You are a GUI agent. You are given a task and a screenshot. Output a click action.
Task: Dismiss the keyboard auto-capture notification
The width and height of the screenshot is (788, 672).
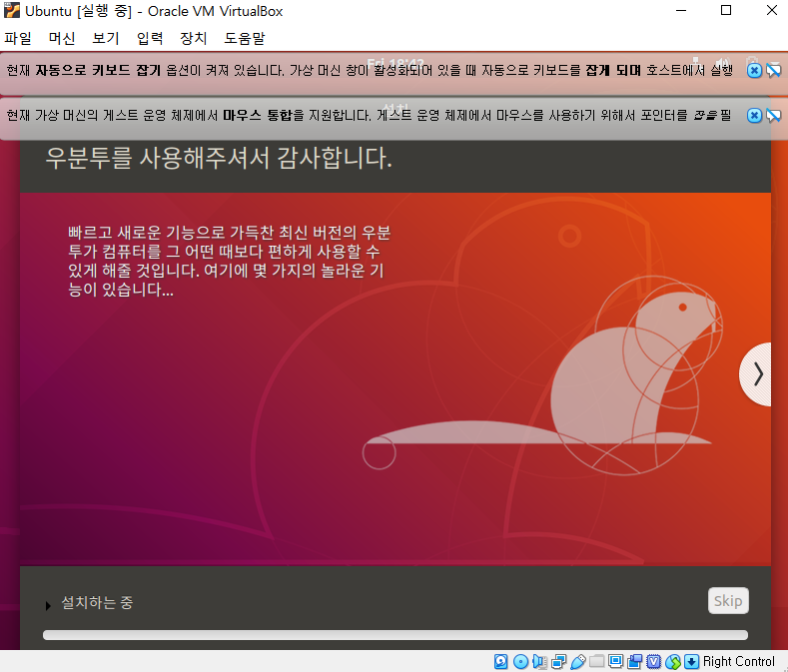pos(754,70)
